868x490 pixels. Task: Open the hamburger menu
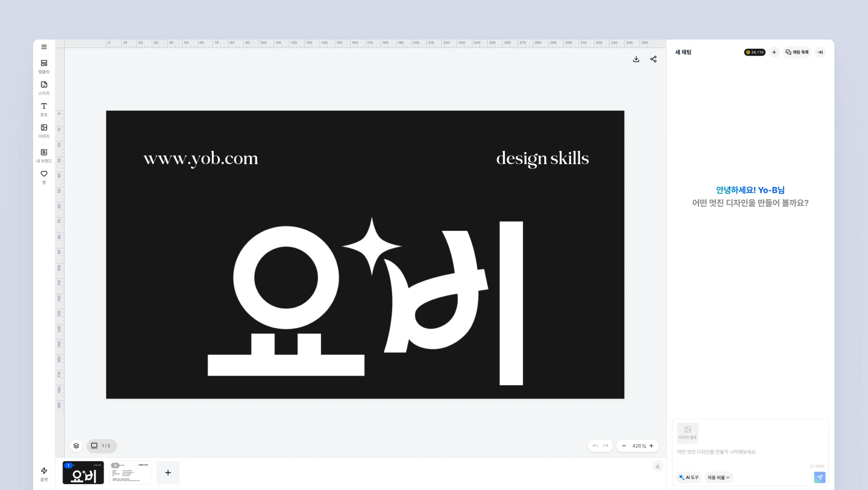[x=44, y=47]
